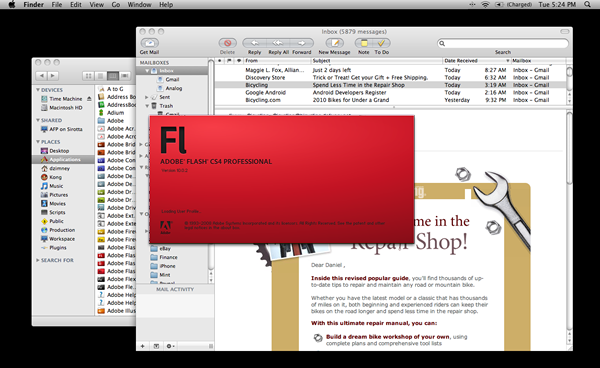Select the Analog inbox mailbox
The width and height of the screenshot is (600, 368).
click(x=170, y=88)
